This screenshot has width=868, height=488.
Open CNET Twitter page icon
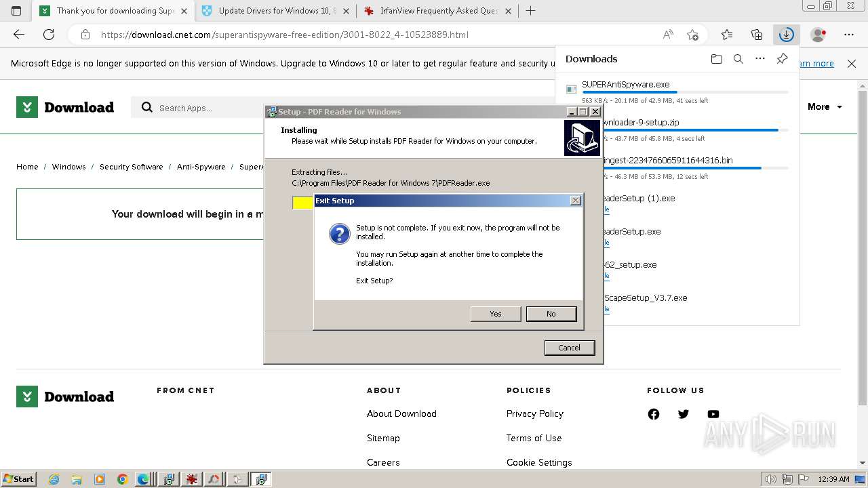coord(684,414)
